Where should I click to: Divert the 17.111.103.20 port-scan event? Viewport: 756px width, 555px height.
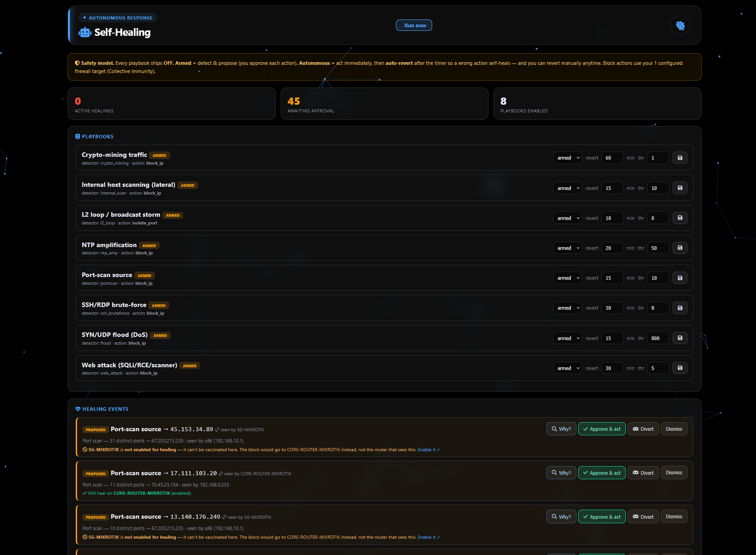click(x=643, y=473)
